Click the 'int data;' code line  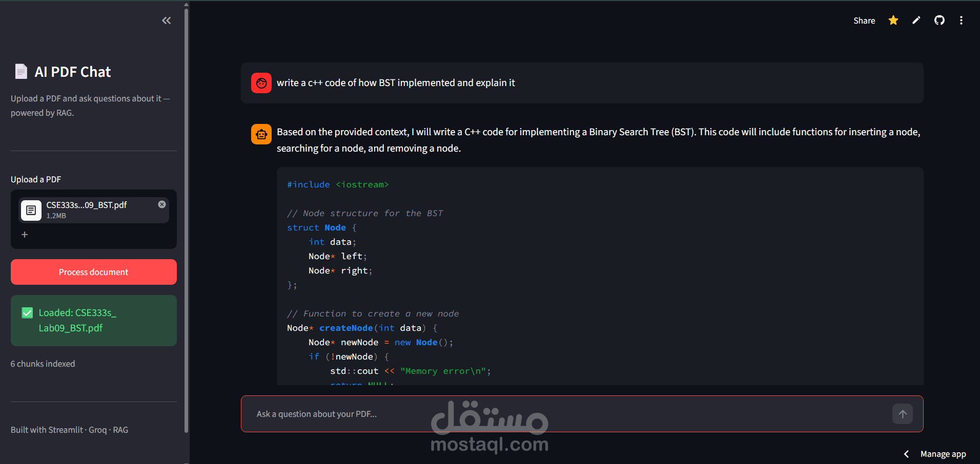point(332,242)
